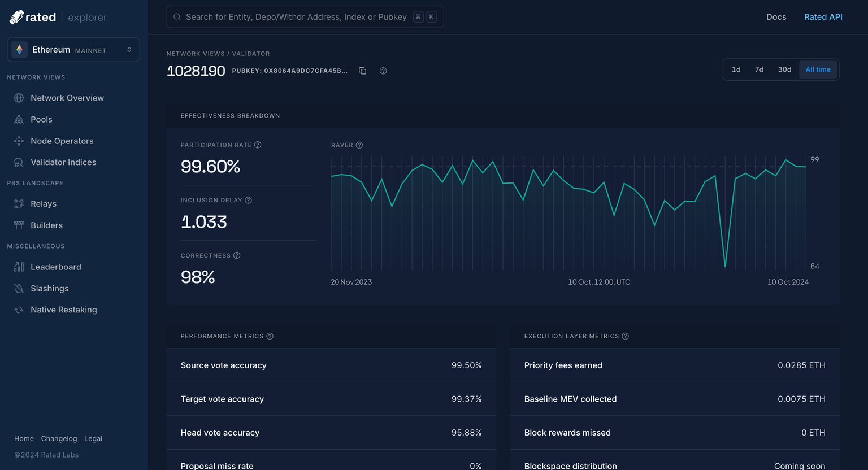Open the Ethereum Mainnet network selector
The height and width of the screenshot is (470, 868).
pyautogui.click(x=73, y=50)
